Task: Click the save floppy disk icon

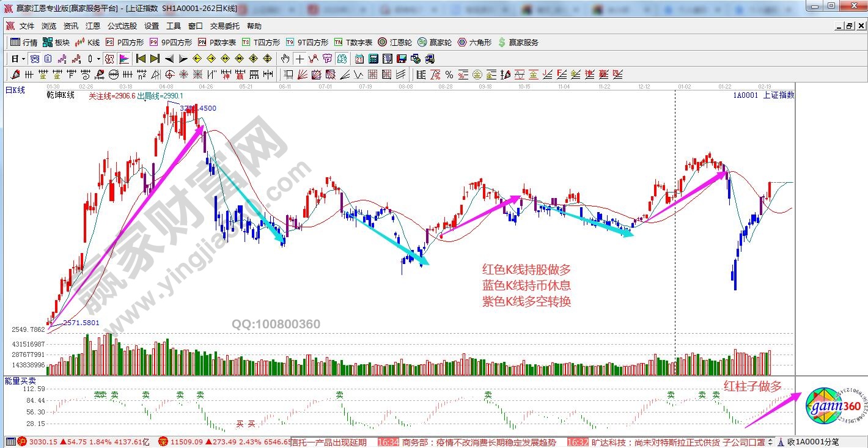Action: pyautogui.click(x=402, y=59)
